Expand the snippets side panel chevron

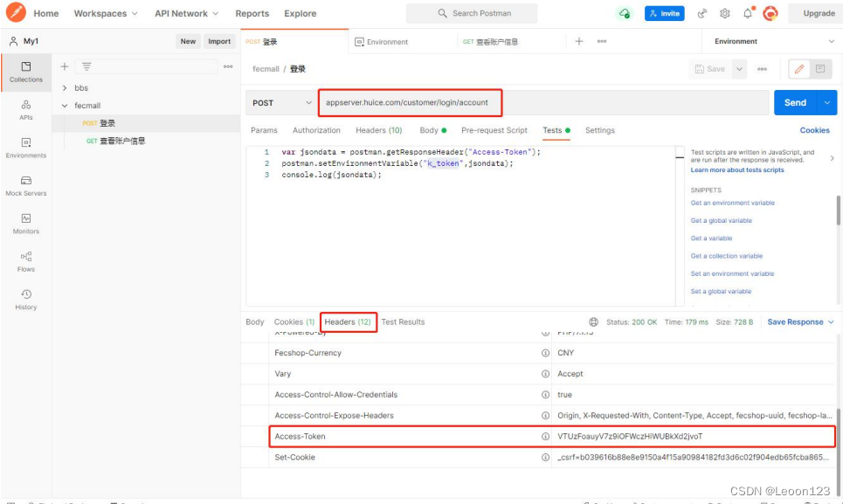(832, 158)
